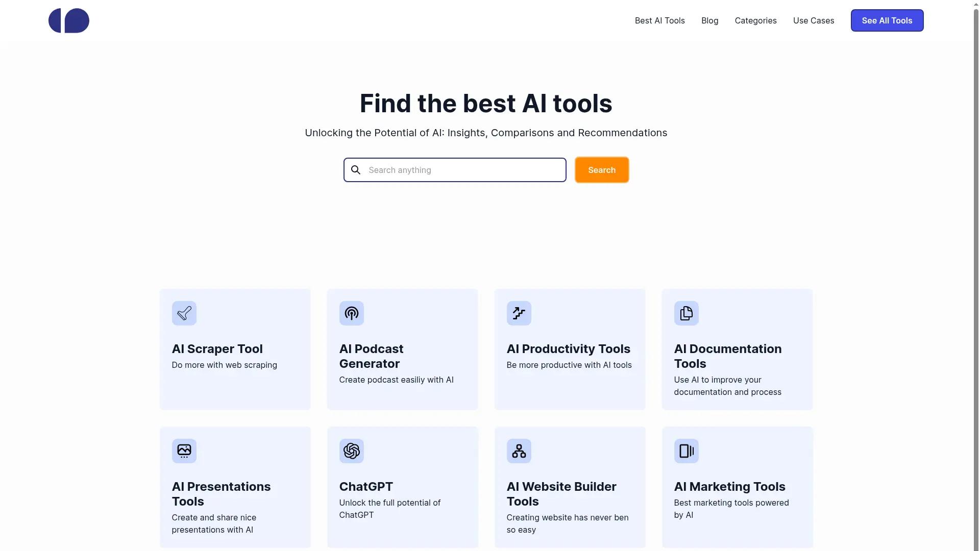This screenshot has width=980, height=551.
Task: Open the AI Marketing Tools card title
Action: click(729, 487)
